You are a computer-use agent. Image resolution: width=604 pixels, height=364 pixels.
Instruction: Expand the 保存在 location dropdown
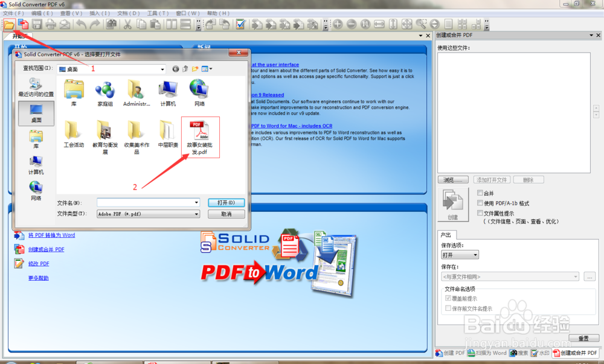click(x=576, y=276)
